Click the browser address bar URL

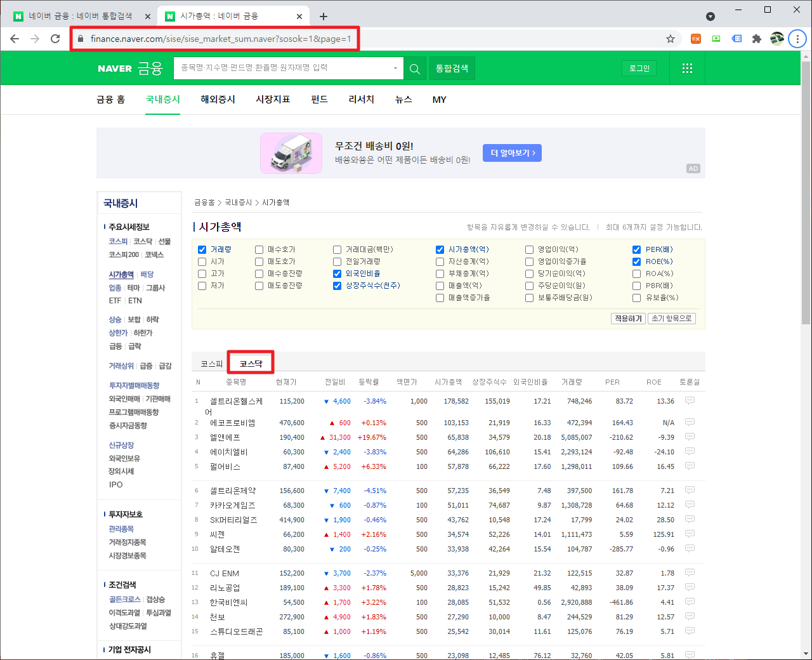tap(220, 39)
